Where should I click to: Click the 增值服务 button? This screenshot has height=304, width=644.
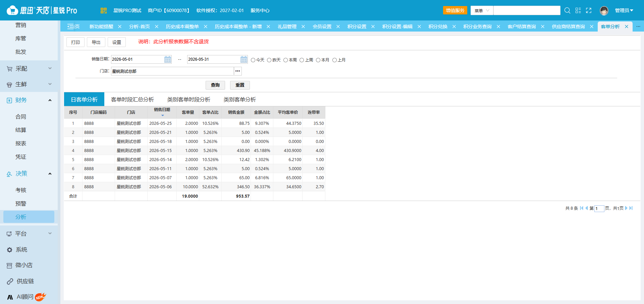pyautogui.click(x=455, y=10)
